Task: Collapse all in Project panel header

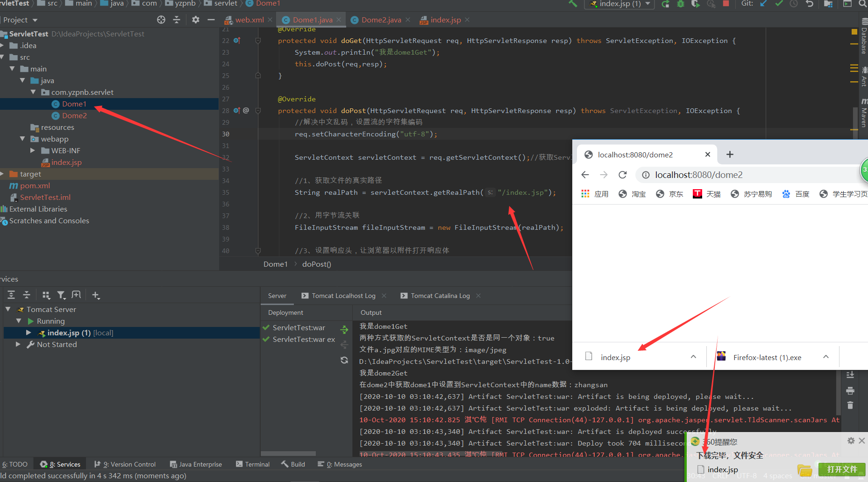Action: (x=177, y=20)
